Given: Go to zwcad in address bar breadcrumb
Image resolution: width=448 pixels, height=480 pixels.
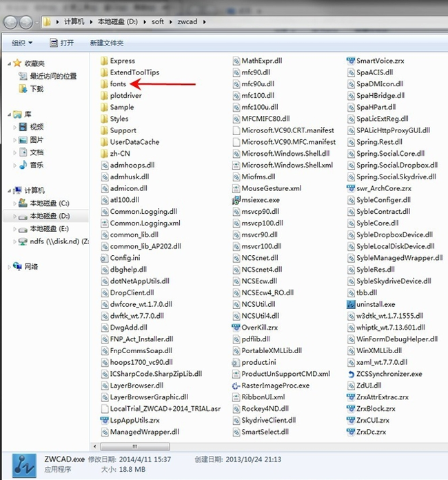Looking at the screenshot, I should pyautogui.click(x=187, y=22).
